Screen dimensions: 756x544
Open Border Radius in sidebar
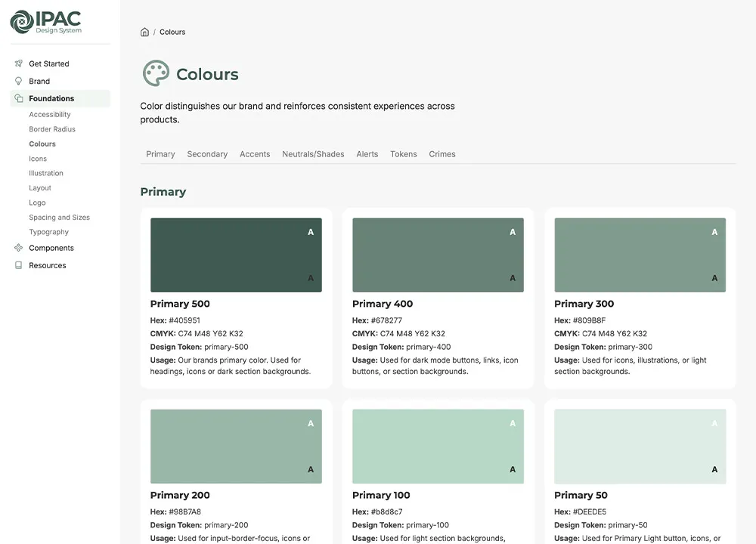point(52,129)
